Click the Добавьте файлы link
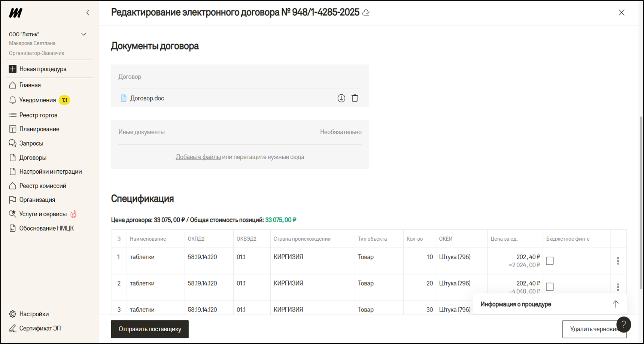This screenshot has width=644, height=344. tap(198, 157)
